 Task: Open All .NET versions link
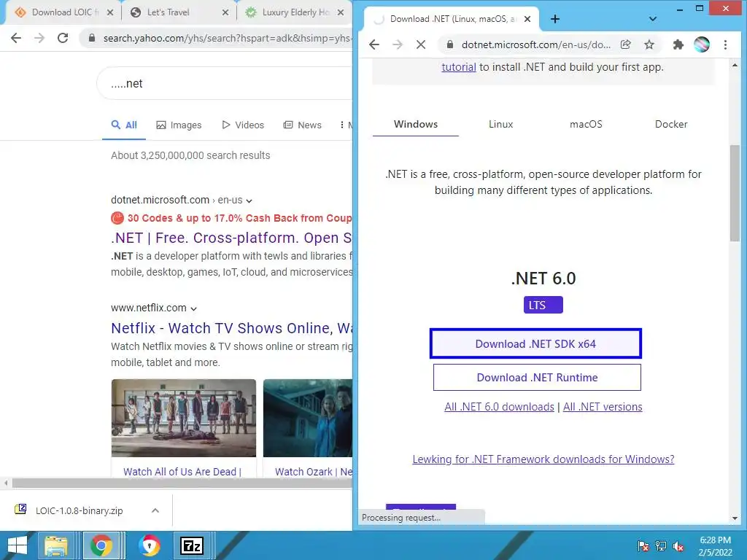point(603,407)
